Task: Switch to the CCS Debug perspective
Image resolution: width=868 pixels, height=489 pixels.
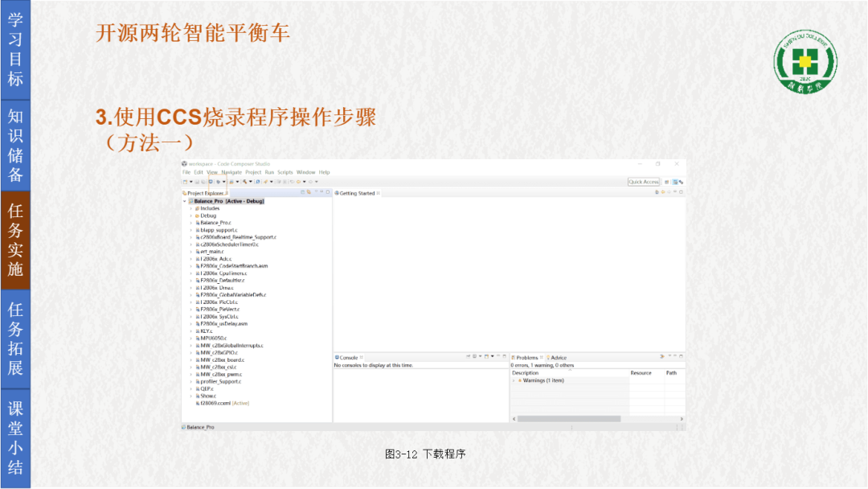Action: (x=681, y=182)
